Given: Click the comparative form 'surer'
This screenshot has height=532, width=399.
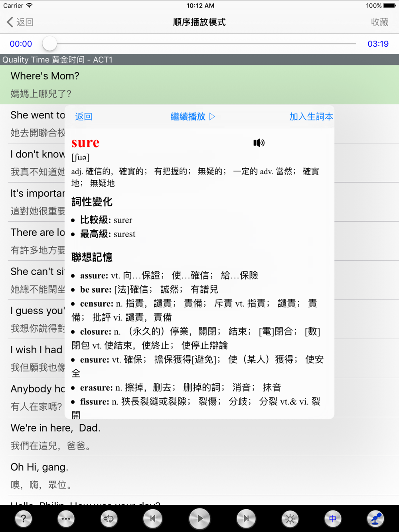Looking at the screenshot, I should (123, 220).
